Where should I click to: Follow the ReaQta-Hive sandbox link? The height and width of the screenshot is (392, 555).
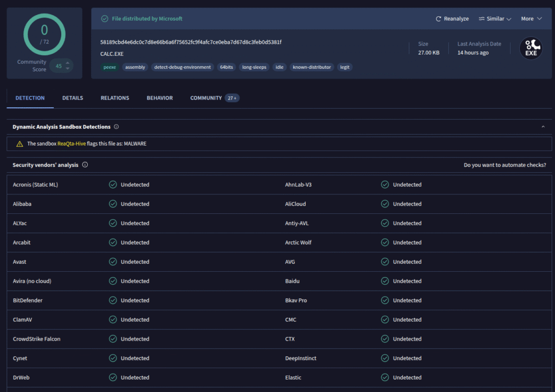click(72, 144)
